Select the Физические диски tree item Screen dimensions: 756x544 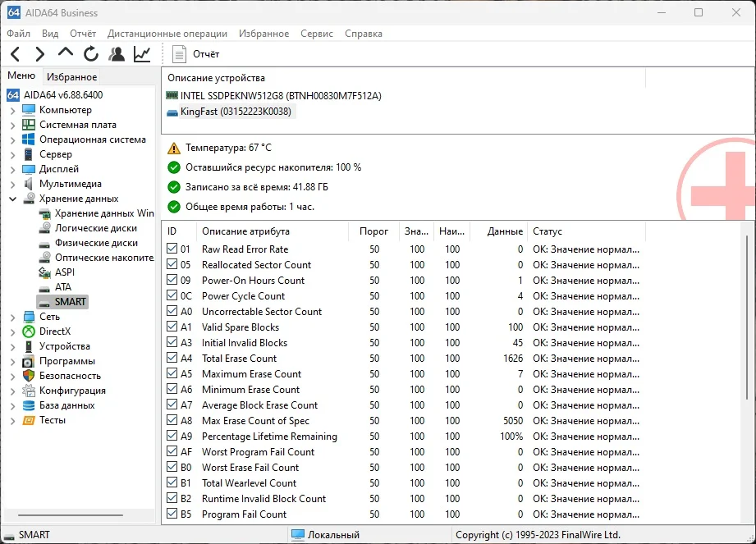(96, 243)
